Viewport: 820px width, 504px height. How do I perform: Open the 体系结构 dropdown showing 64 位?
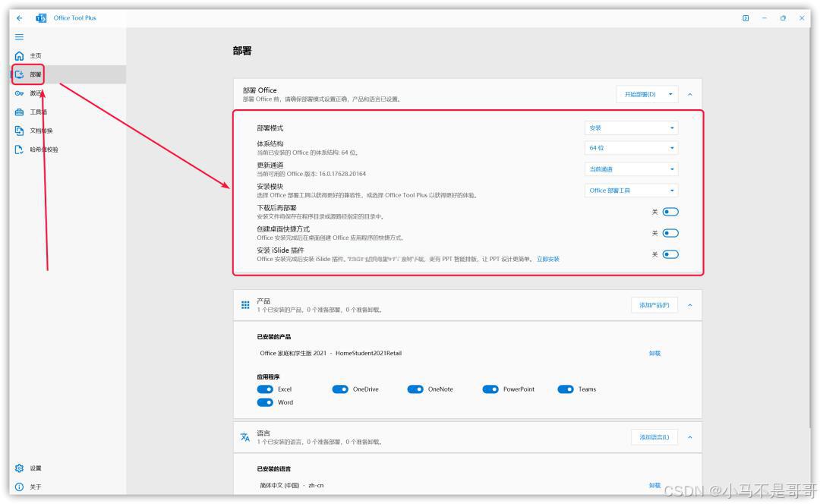(631, 148)
